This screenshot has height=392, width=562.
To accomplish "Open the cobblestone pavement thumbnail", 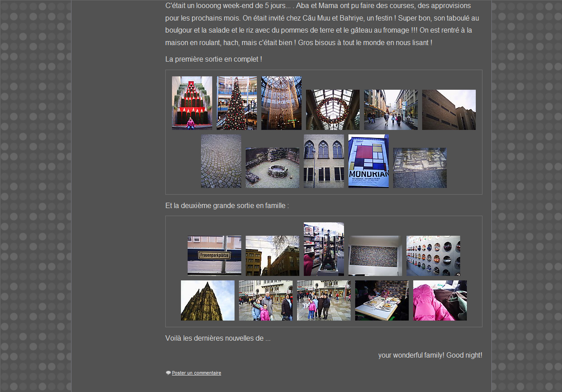I will [x=221, y=161].
